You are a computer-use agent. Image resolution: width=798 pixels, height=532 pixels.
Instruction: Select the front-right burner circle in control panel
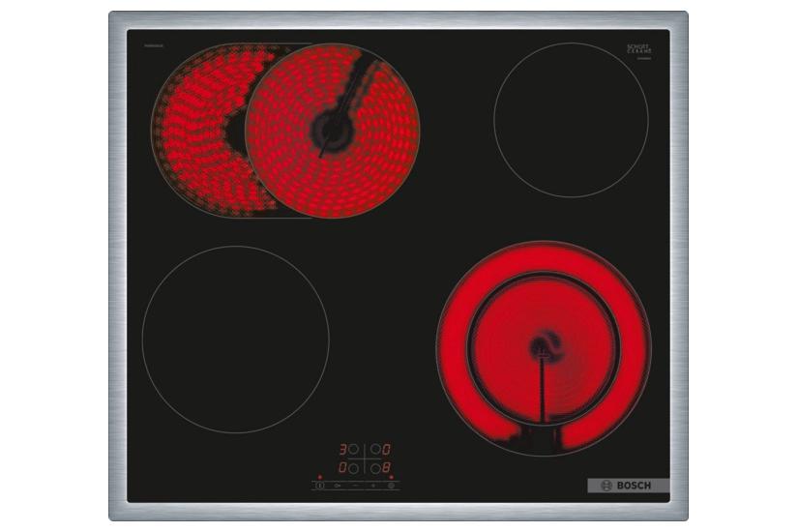coord(376,468)
